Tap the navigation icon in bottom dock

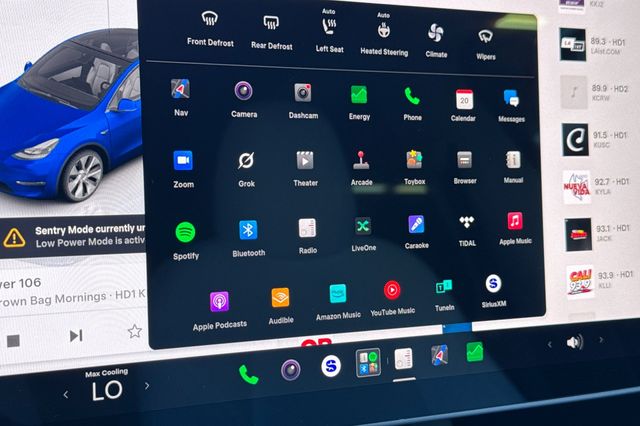[x=440, y=355]
